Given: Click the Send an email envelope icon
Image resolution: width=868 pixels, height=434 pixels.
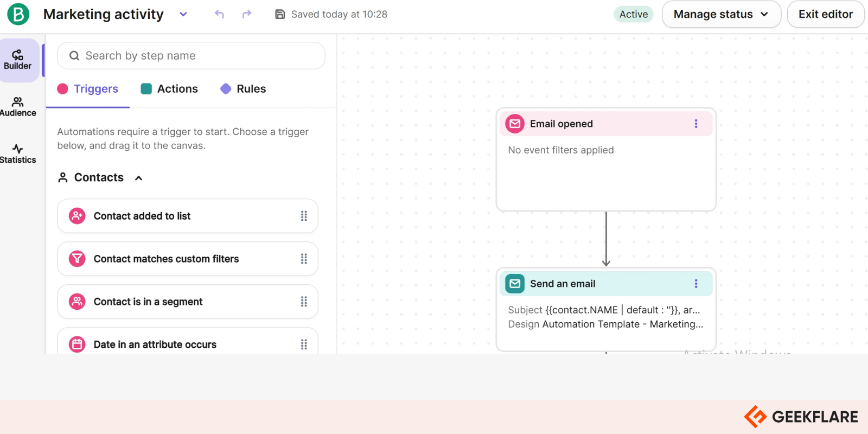Looking at the screenshot, I should [x=515, y=284].
